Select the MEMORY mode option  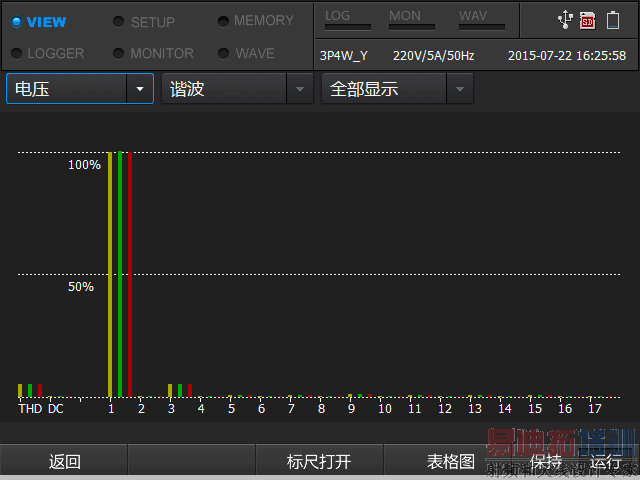pos(256,21)
